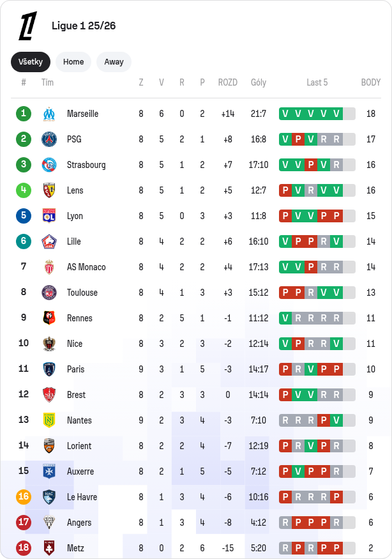Click the Nantes yellow club crest

pos(49,420)
